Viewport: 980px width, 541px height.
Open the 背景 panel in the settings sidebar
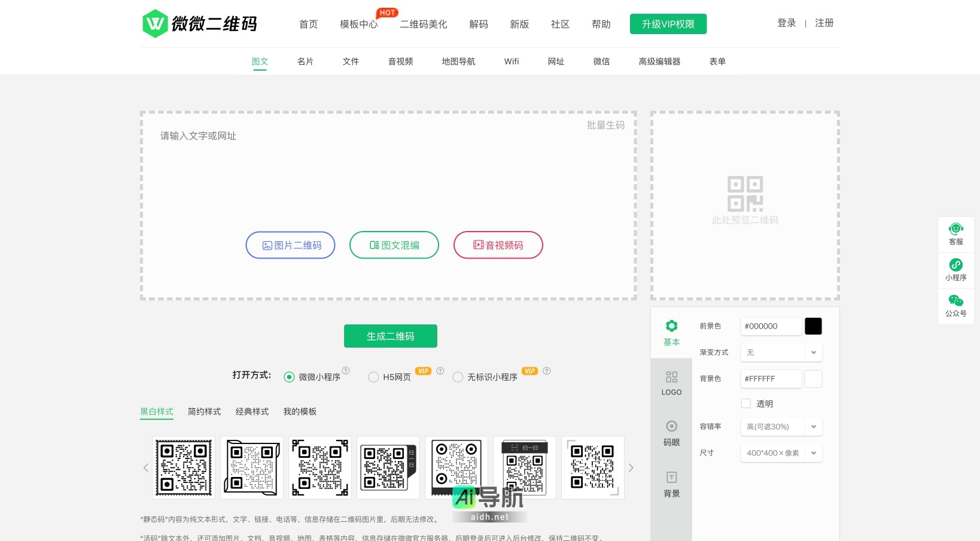coord(671,484)
